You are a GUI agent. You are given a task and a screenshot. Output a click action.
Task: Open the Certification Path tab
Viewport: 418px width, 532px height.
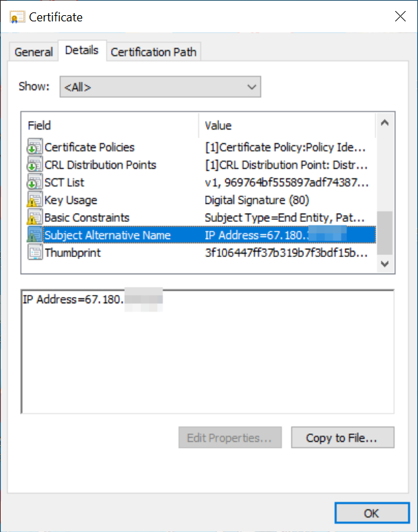tap(153, 52)
